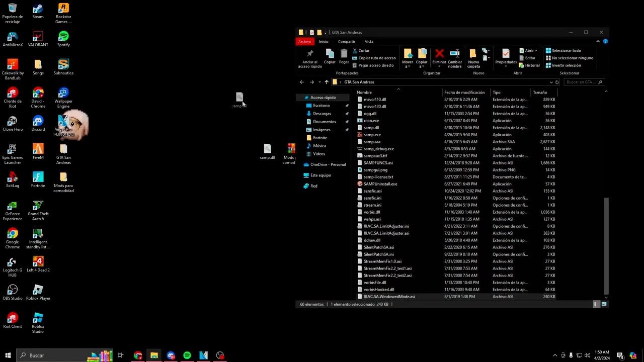Go up one folder level
The width and height of the screenshot is (644, 362).
click(327, 82)
